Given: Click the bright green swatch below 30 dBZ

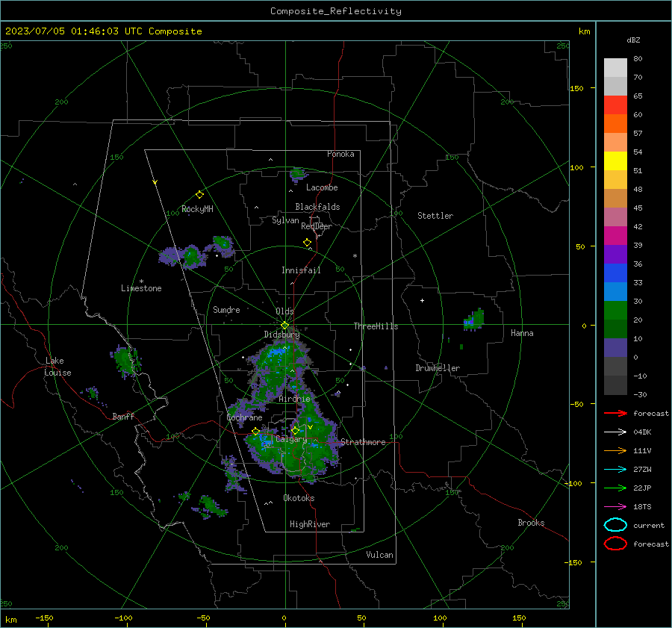Looking at the screenshot, I should (615, 310).
